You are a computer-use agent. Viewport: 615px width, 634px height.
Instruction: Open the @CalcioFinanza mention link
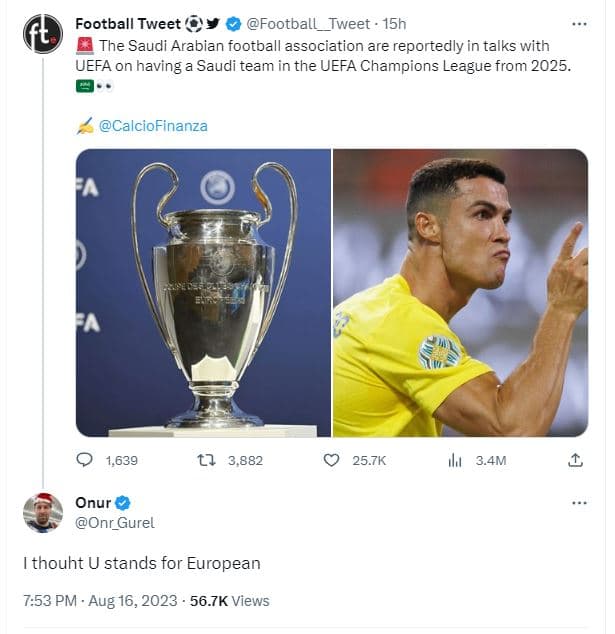coord(153,126)
